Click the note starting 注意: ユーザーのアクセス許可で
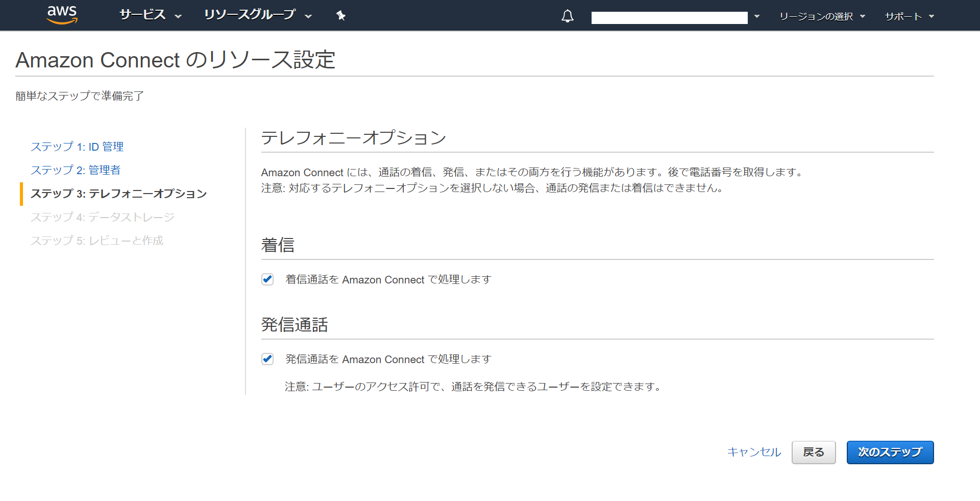This screenshot has height=501, width=980. [x=473, y=387]
